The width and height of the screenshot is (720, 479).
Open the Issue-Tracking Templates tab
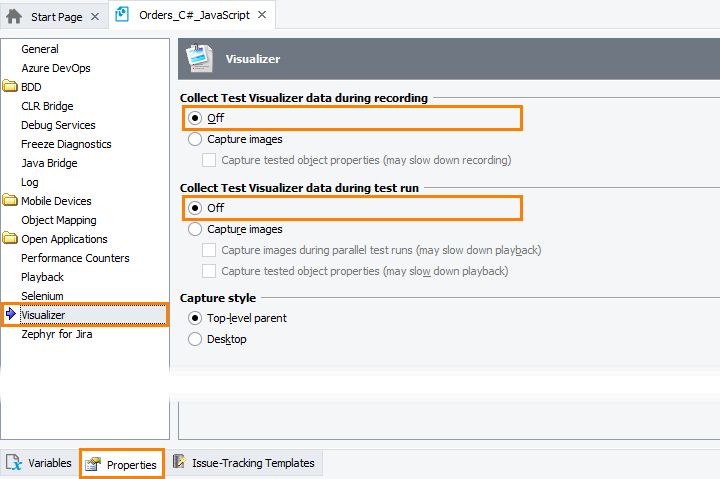pyautogui.click(x=253, y=463)
